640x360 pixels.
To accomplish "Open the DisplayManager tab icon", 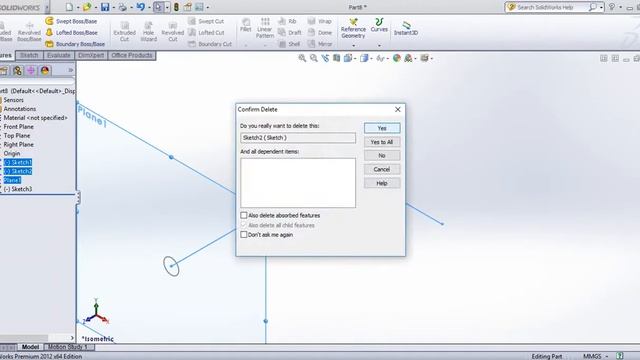I will 45,71.
